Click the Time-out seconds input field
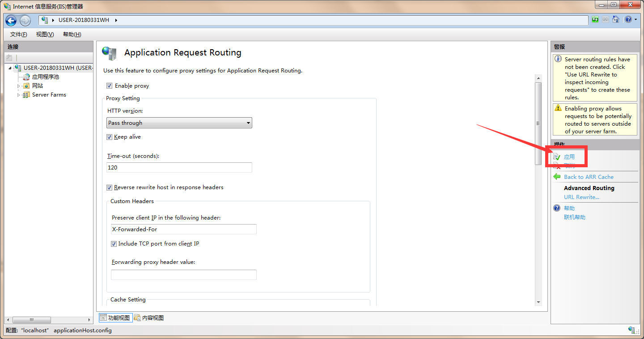Screen dimensions: 644x339 179,167
